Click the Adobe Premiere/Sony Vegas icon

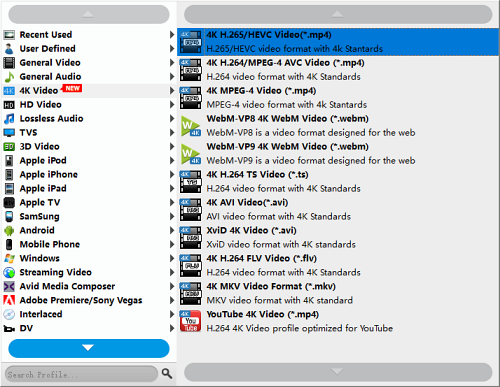point(9,301)
